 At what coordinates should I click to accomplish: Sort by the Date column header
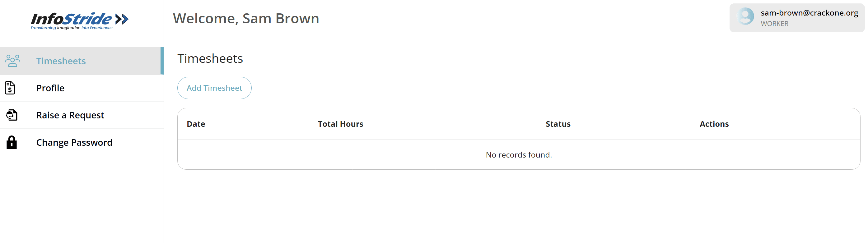196,123
